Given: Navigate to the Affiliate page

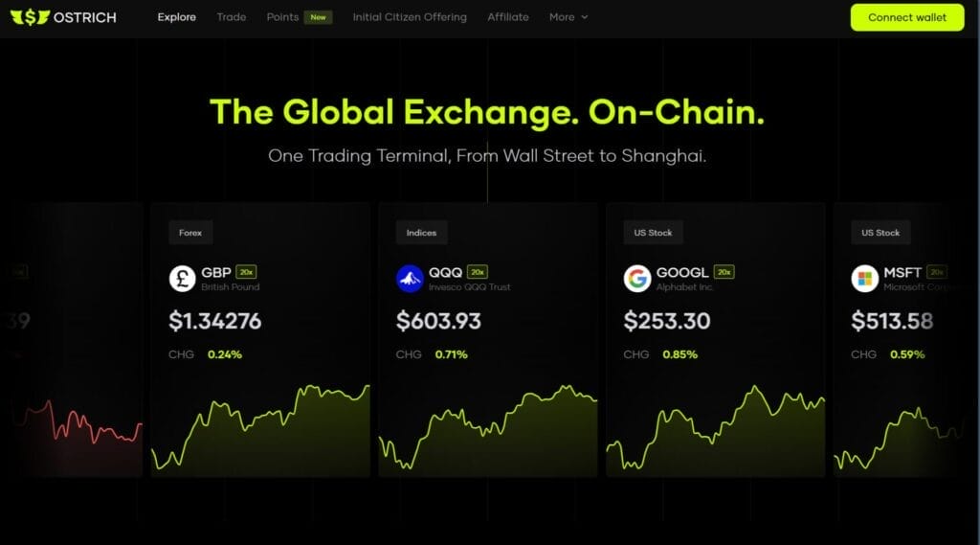Looking at the screenshot, I should click(508, 17).
